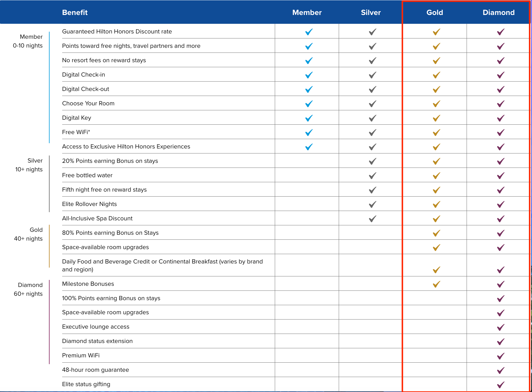Click the '48-hour room guarantee' benefit text
The width and height of the screenshot is (532, 392).
(x=96, y=370)
